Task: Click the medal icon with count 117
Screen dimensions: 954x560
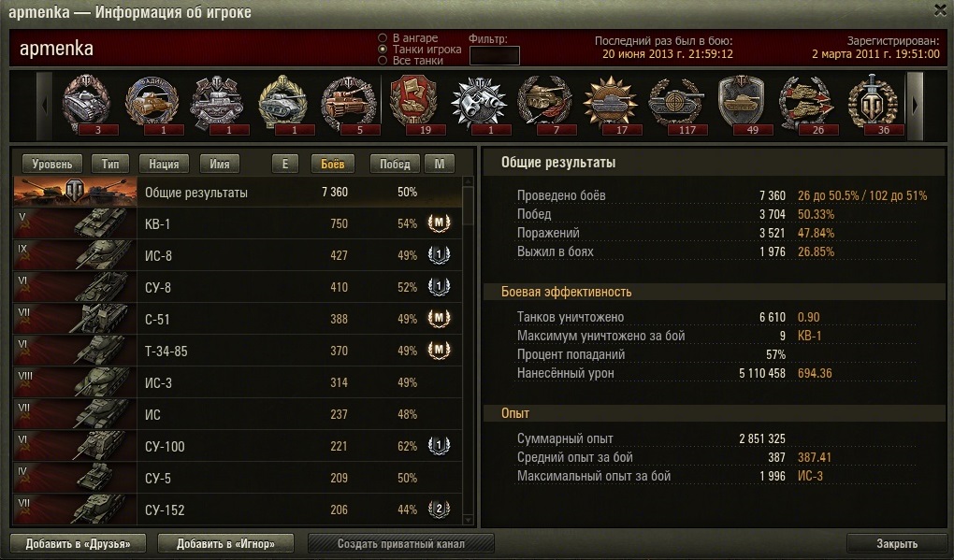Action: 676,104
